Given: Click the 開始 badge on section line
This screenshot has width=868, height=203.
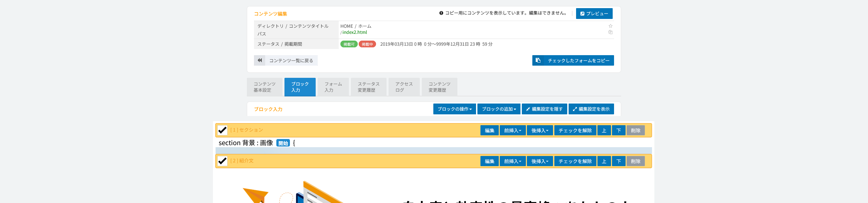Looking at the screenshot, I should coord(283,143).
